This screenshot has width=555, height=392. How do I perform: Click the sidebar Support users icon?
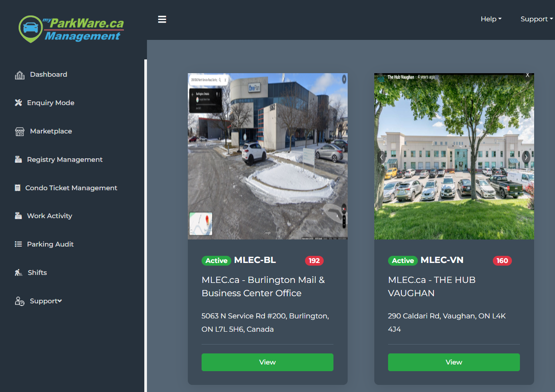pyautogui.click(x=20, y=302)
